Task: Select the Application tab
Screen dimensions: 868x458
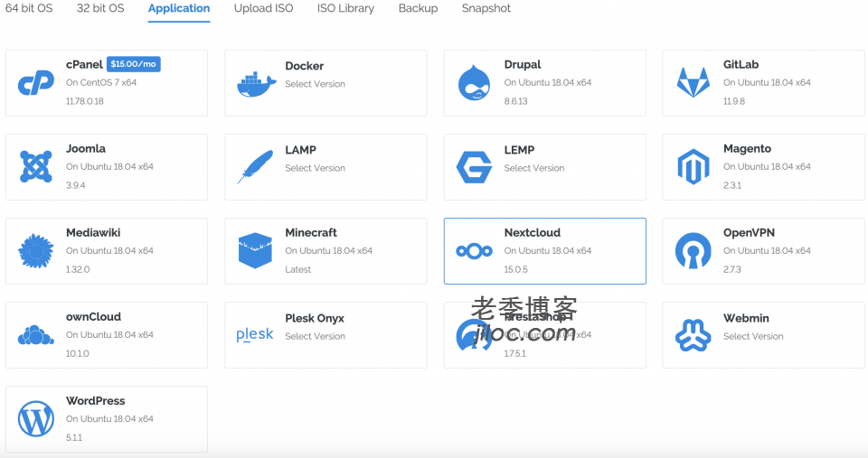Action: 179,8
